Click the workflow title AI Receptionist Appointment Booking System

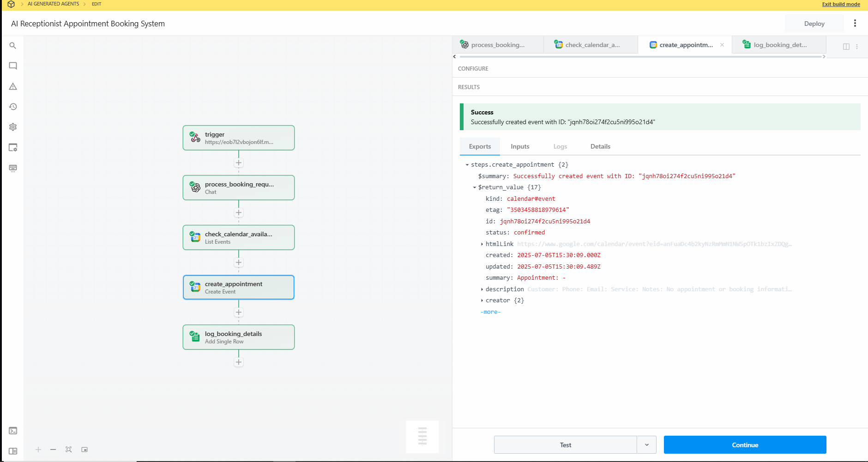coord(88,24)
